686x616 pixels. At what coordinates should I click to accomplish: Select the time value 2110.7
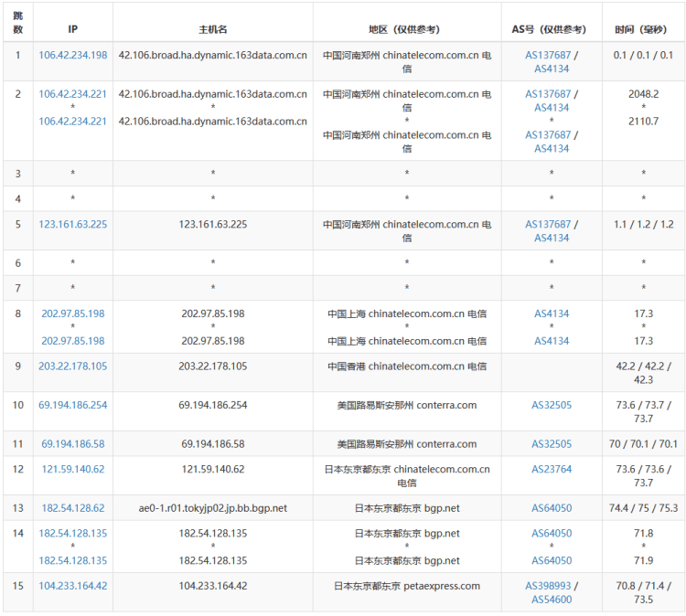coord(643,122)
